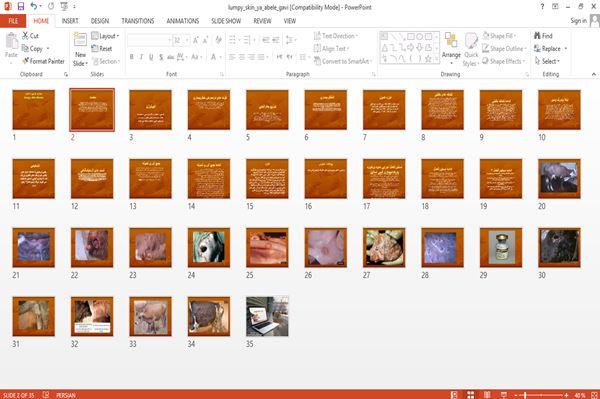Switch to the TRANSITIONS tab
Screen dimensions: 600x399
[138, 21]
